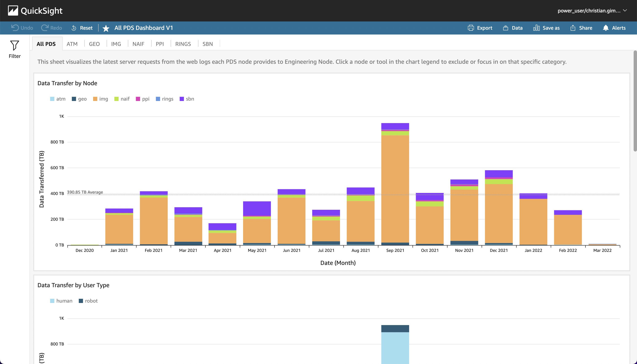The height and width of the screenshot is (364, 637).
Task: Click the Share button label
Action: [x=586, y=28]
